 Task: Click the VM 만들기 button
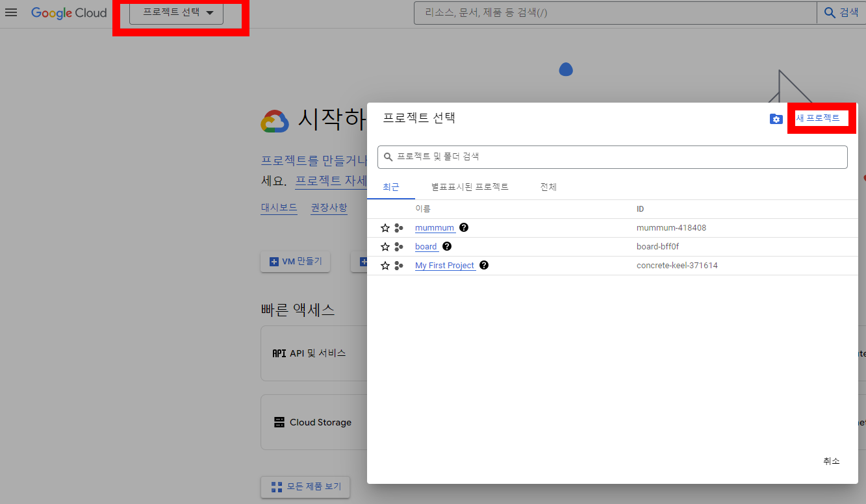point(296,262)
